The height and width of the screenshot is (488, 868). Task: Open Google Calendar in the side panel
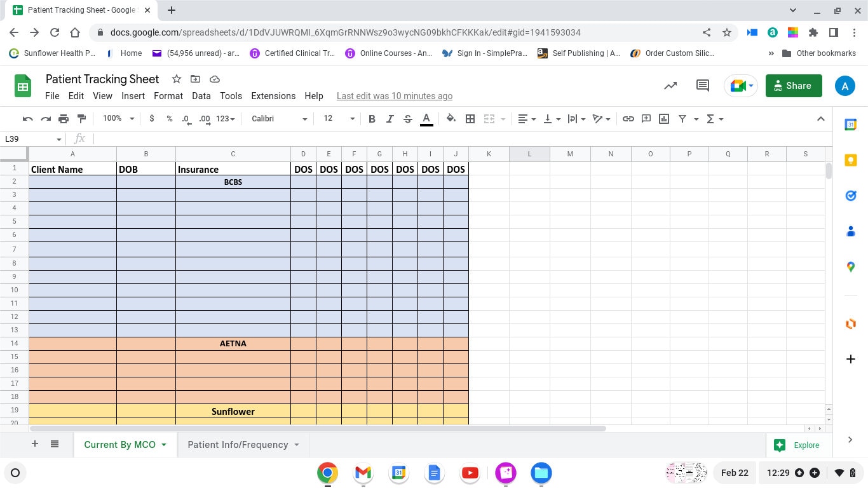[851, 125]
